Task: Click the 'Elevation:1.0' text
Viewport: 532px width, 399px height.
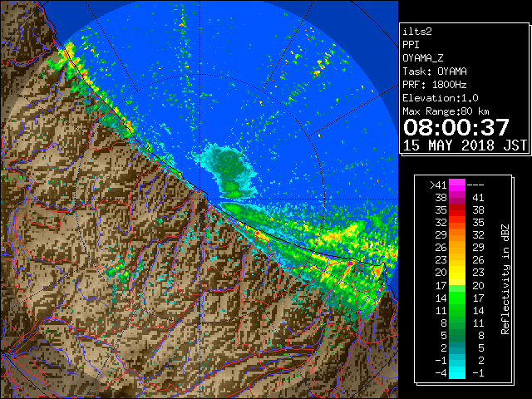Action: [441, 98]
